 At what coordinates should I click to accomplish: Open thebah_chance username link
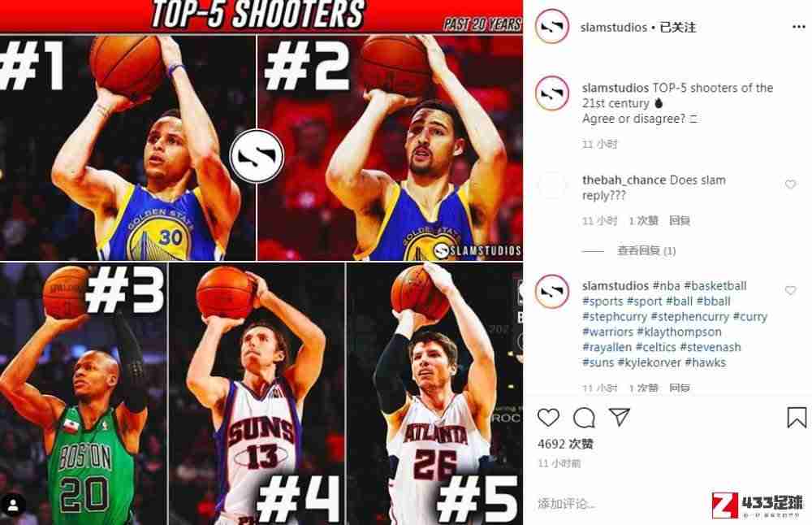point(624,180)
